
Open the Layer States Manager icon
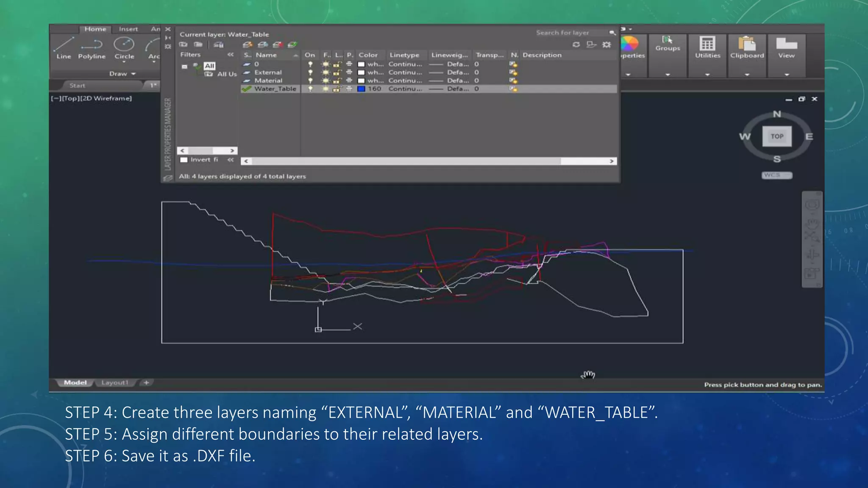(x=219, y=44)
